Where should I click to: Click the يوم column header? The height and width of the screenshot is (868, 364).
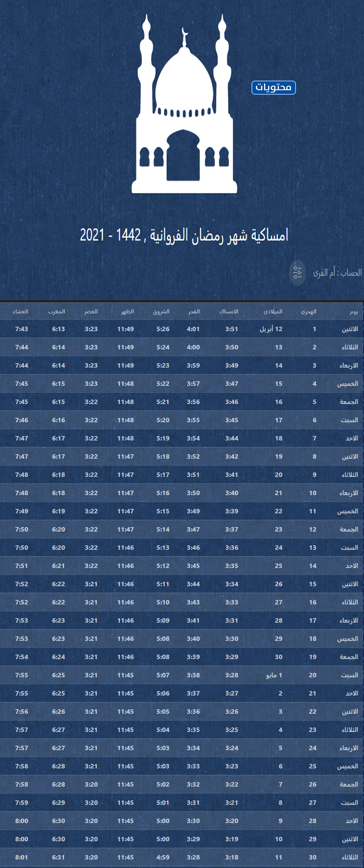tap(354, 311)
